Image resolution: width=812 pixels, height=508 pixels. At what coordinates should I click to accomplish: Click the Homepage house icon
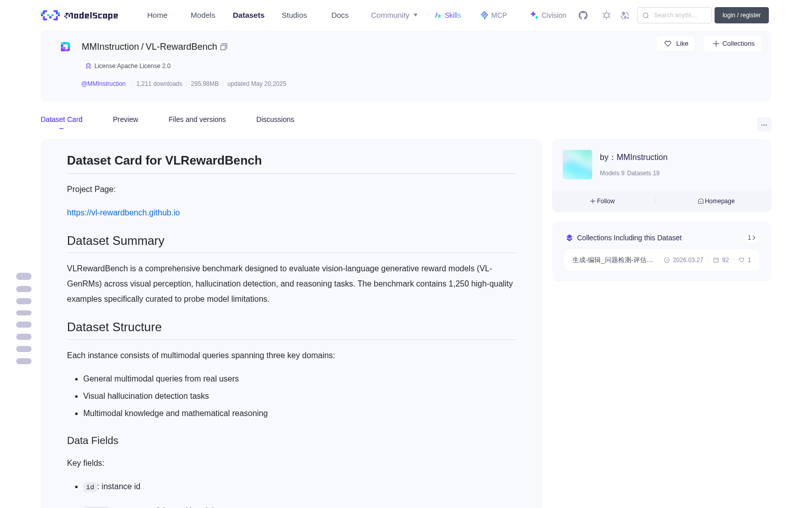701,201
